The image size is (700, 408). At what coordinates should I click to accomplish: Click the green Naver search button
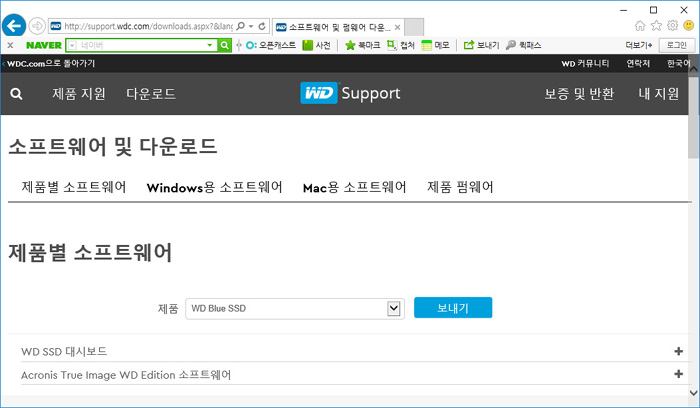point(225,45)
